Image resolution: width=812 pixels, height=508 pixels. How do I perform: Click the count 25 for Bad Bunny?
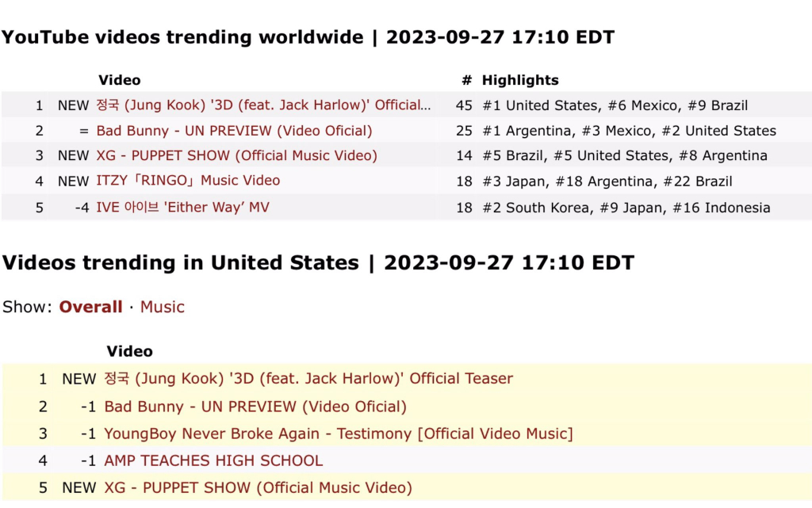(464, 131)
